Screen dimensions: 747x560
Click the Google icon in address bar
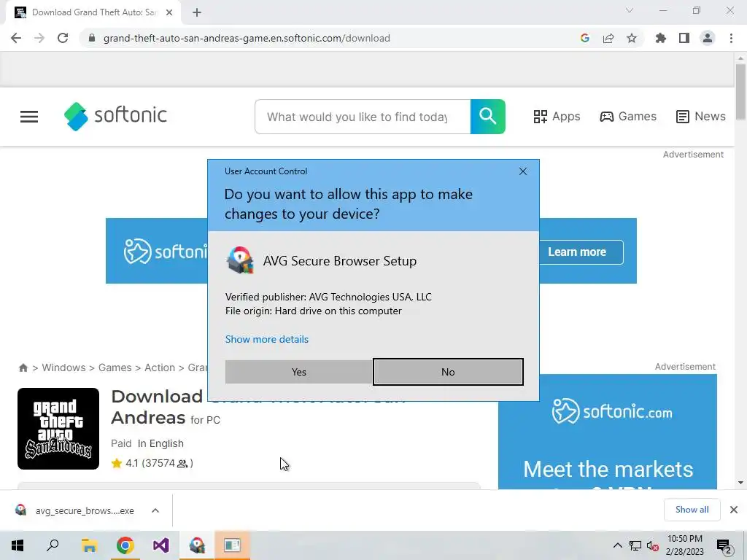(x=584, y=38)
